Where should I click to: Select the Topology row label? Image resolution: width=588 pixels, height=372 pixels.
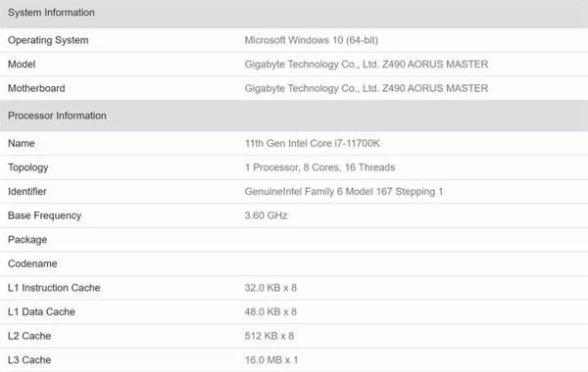coord(28,167)
